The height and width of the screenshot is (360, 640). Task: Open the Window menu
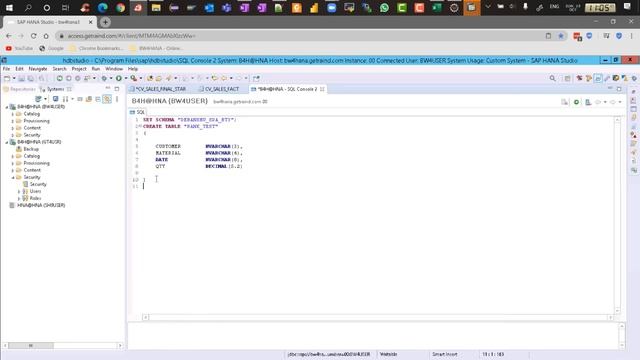pos(114,69)
